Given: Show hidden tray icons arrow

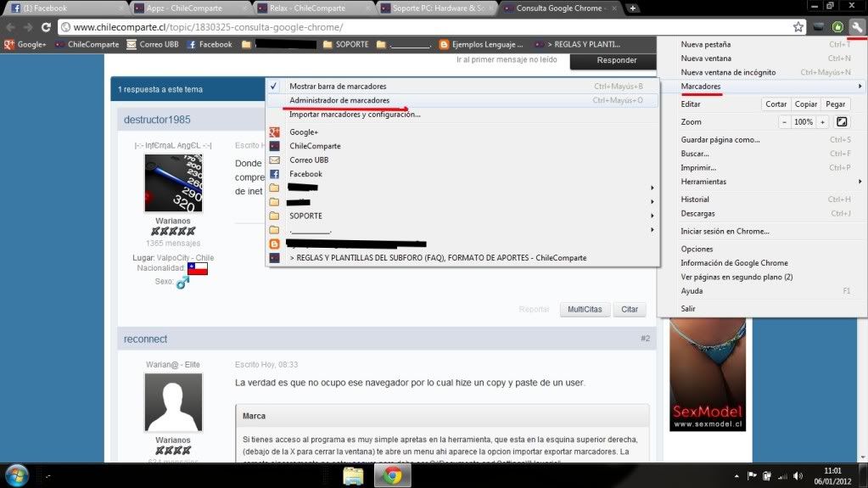Looking at the screenshot, I should coord(736,476).
